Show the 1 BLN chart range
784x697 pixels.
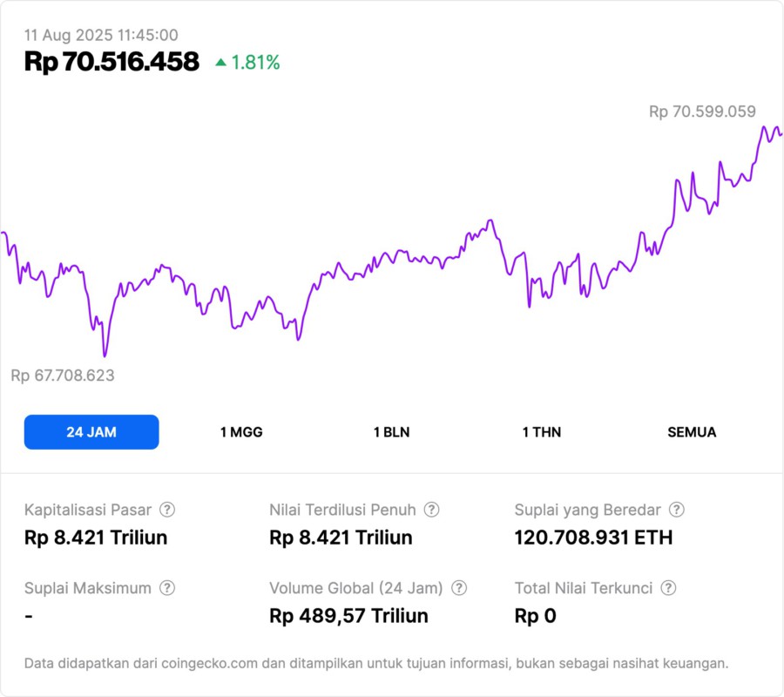[391, 432]
